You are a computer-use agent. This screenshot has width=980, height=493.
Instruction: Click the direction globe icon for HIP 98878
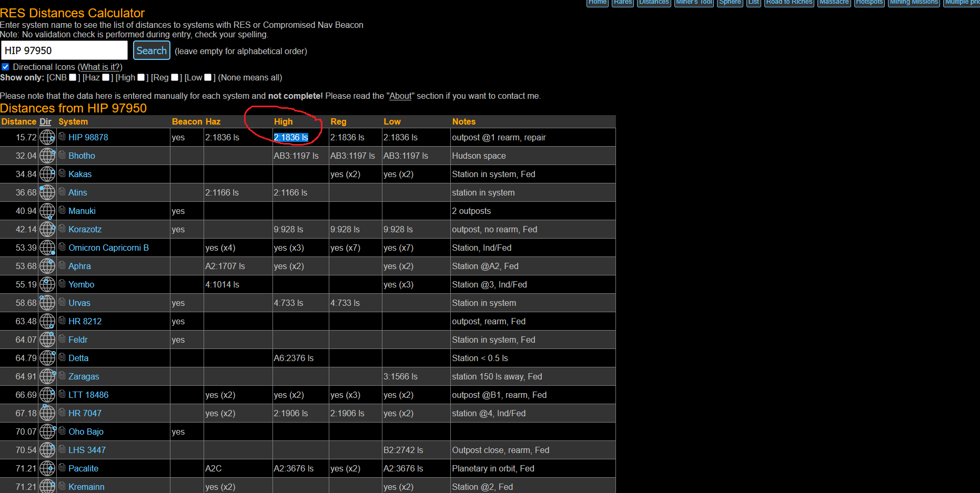tap(47, 137)
